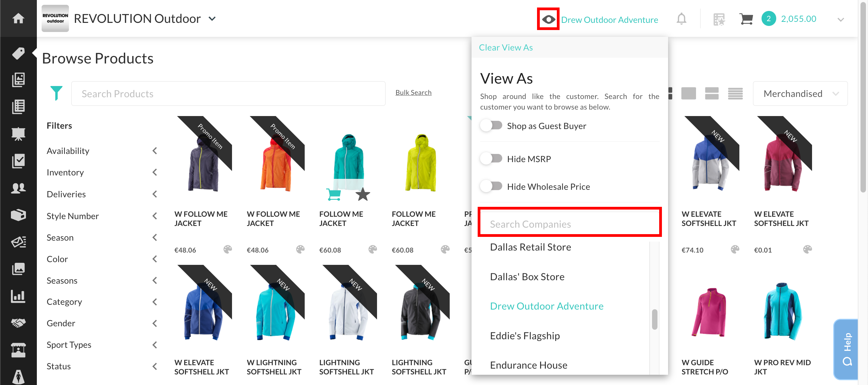
Task: Open the package box sidebar icon
Action: (18, 215)
